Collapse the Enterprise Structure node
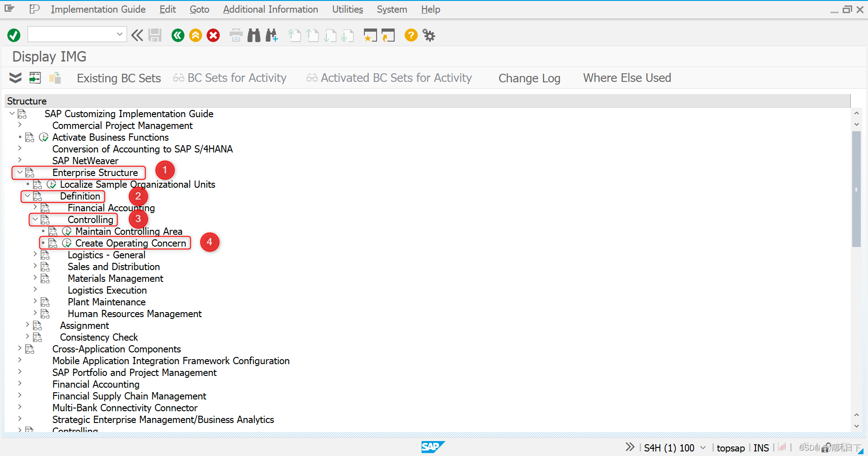 point(19,172)
